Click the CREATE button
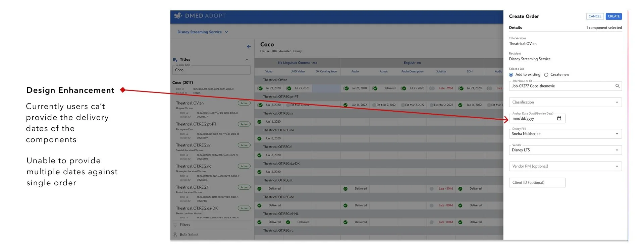 point(614,16)
